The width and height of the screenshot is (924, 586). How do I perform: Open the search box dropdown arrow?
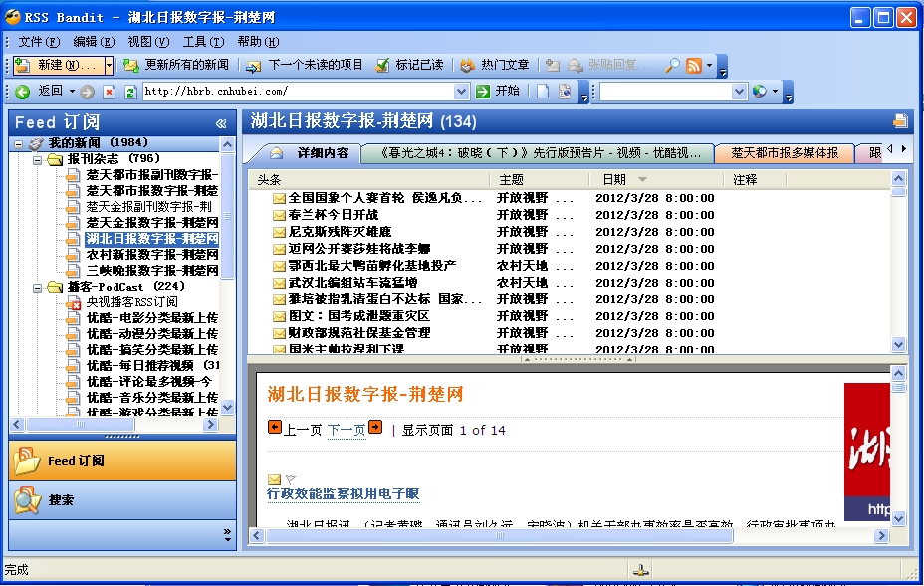(x=740, y=92)
